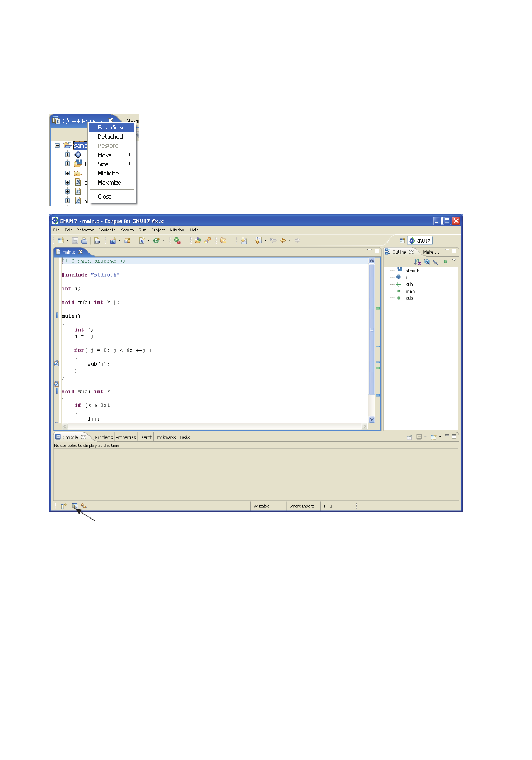The height and width of the screenshot is (760, 532).
Task: Click the Sort alphabetically icon in Outline panel
Action: 417,262
